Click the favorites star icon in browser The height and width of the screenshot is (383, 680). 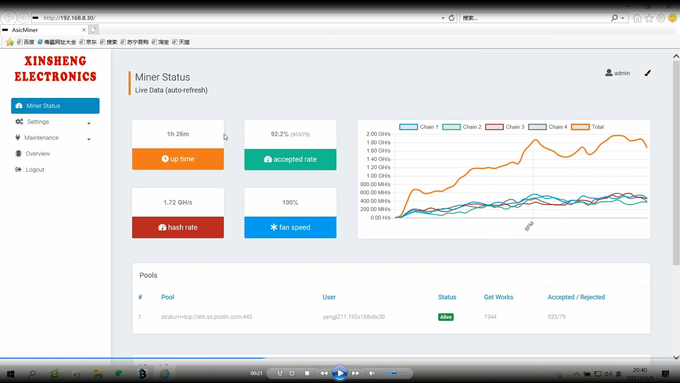point(649,18)
